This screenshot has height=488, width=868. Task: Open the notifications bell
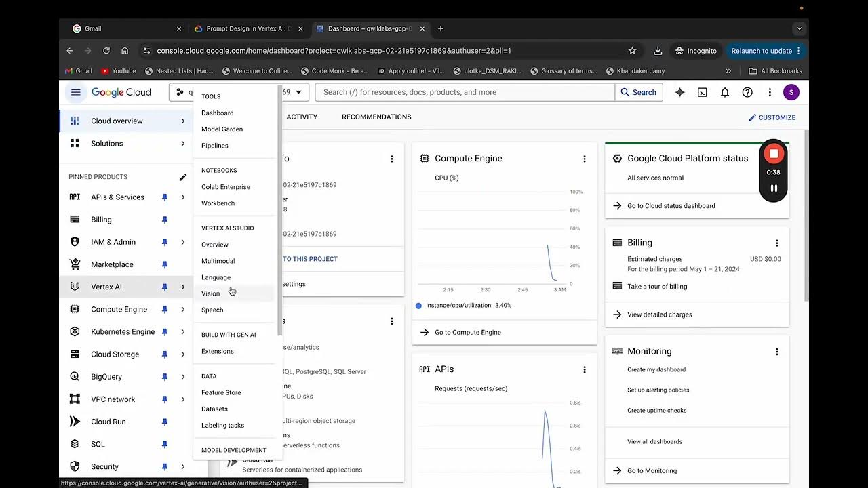(725, 92)
